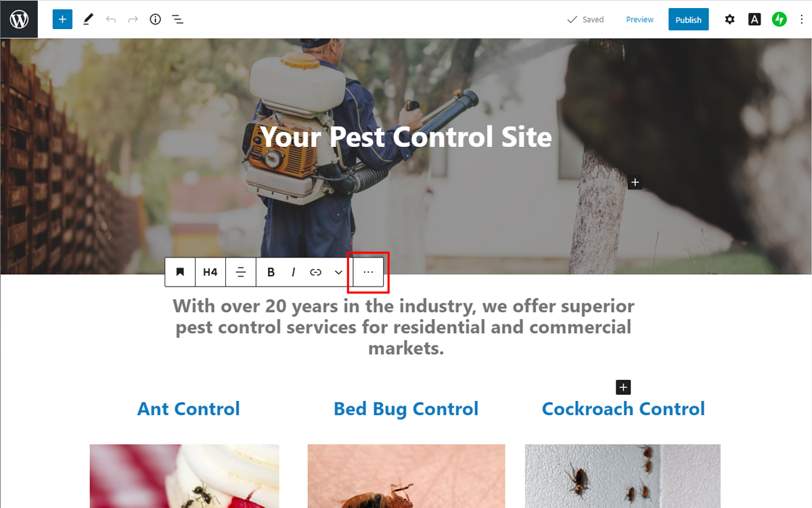Open text alignment options
This screenshot has width=812, height=508.
pyautogui.click(x=241, y=272)
